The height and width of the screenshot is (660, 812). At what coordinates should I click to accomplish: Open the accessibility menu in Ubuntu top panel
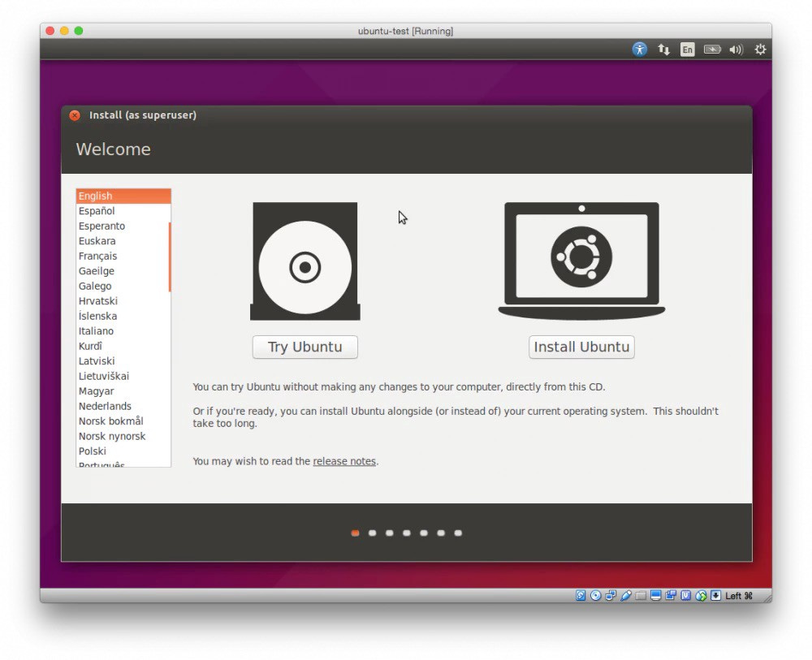pyautogui.click(x=640, y=50)
